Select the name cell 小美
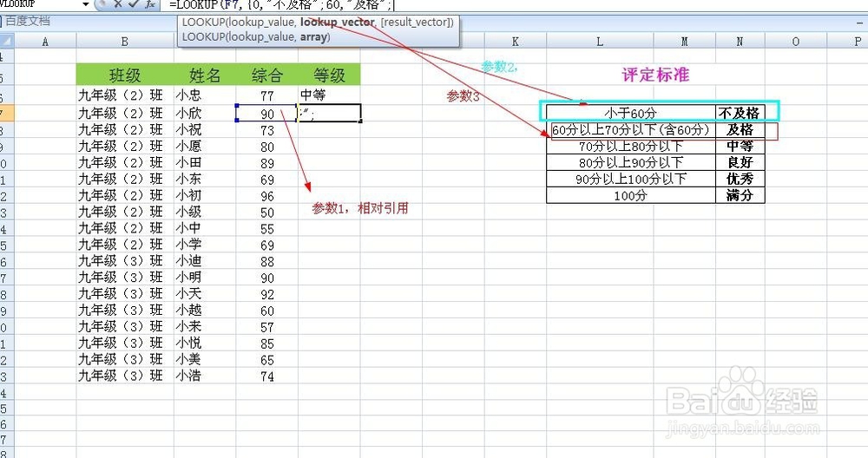 pyautogui.click(x=205, y=359)
